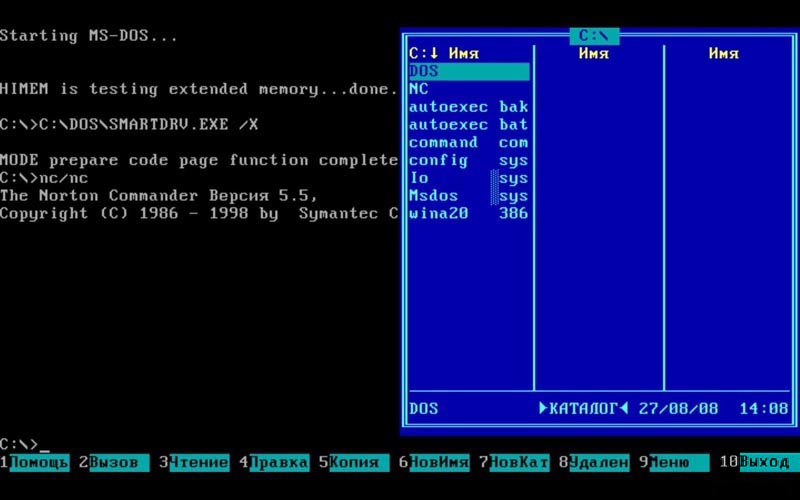This screenshot has width=800, height=500.
Task: Click the MODE prepare code page line
Action: [x=199, y=160]
